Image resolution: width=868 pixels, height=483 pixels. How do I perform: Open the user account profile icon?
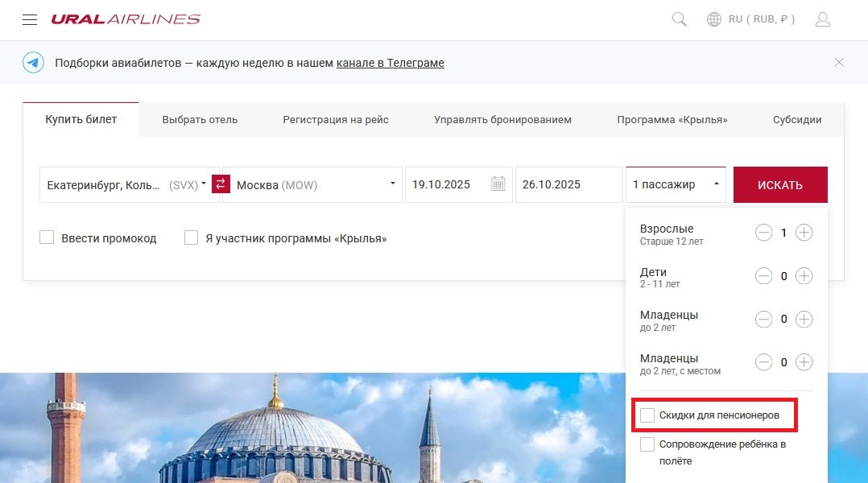click(822, 19)
